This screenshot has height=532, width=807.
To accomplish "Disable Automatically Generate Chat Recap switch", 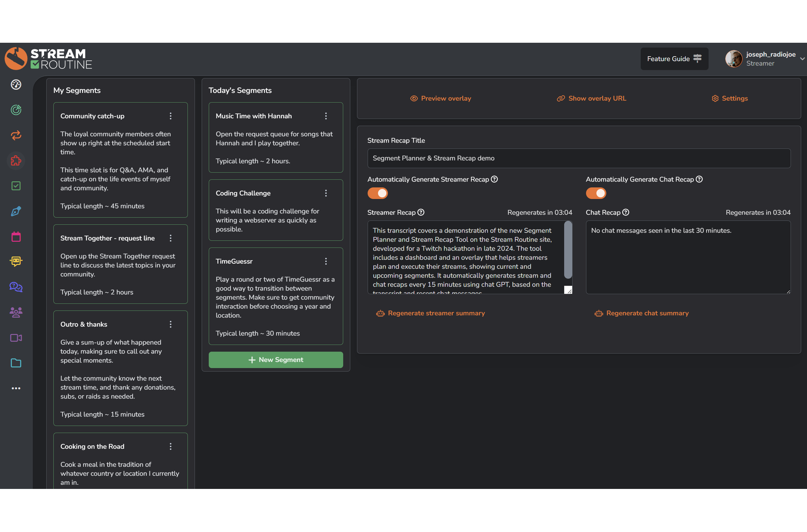I will click(x=596, y=194).
